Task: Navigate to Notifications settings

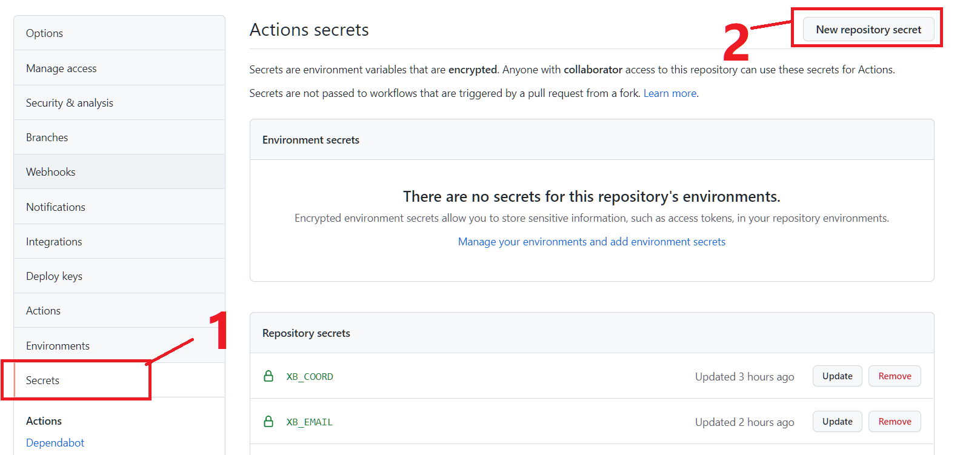Action: [x=56, y=207]
